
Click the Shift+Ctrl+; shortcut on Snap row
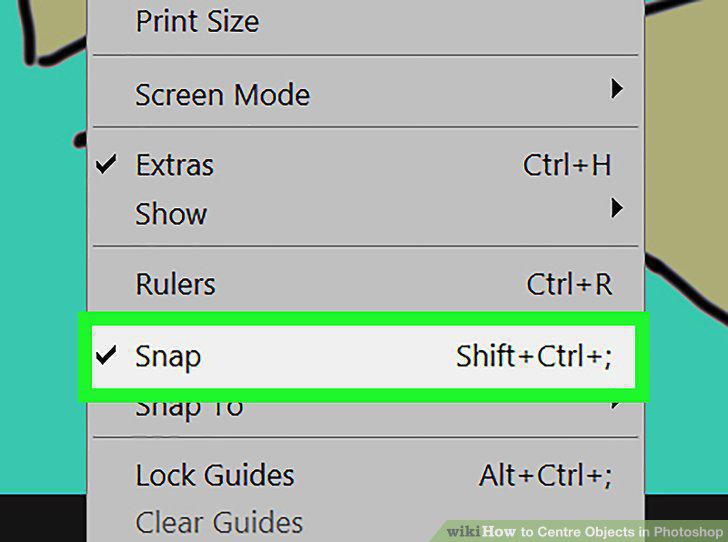pyautogui.click(x=534, y=356)
